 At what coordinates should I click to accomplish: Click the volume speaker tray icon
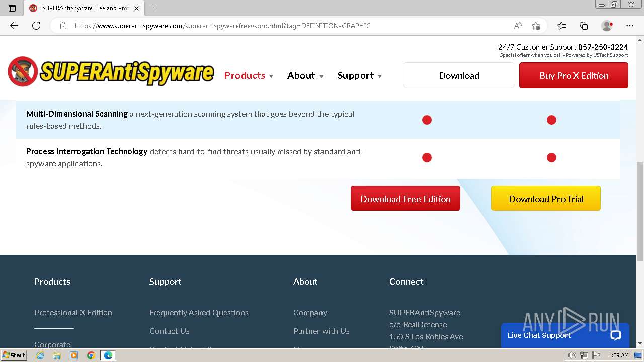[x=572, y=355]
